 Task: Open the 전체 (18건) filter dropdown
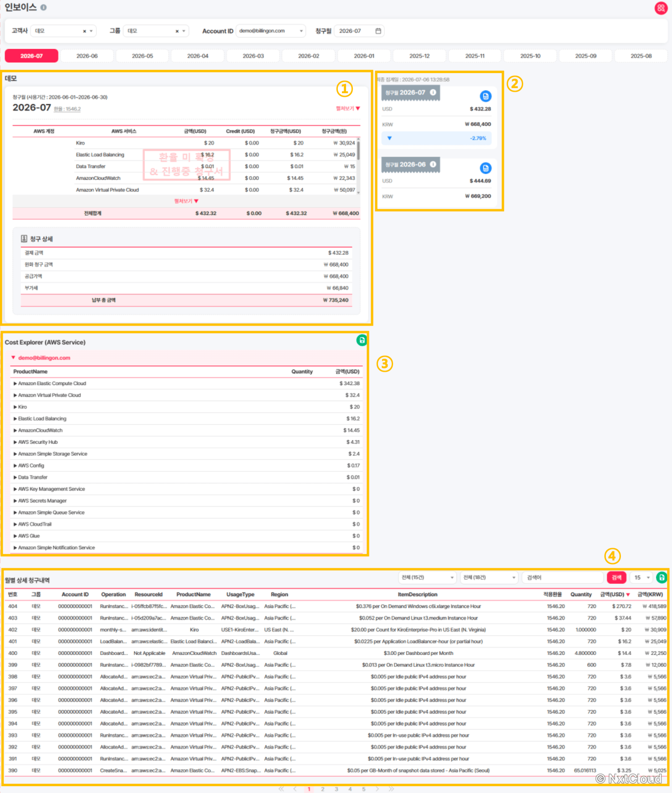tap(489, 577)
